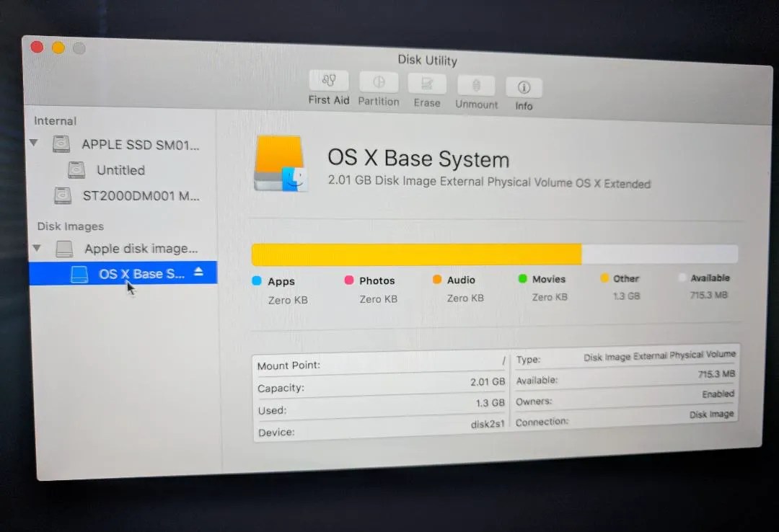
Task: Click the APPLE SSD drive icon in sidebar
Action: (x=63, y=144)
